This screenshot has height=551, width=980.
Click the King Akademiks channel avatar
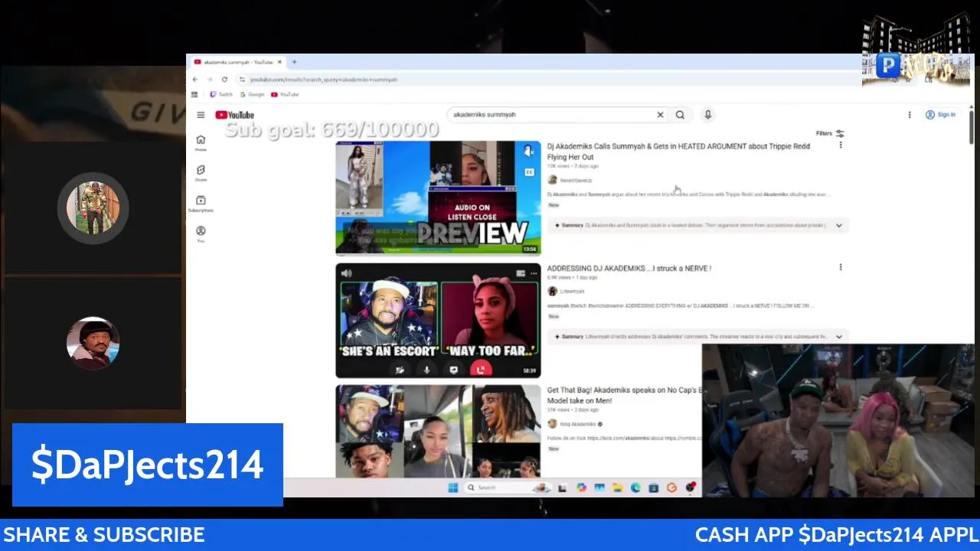(x=552, y=423)
